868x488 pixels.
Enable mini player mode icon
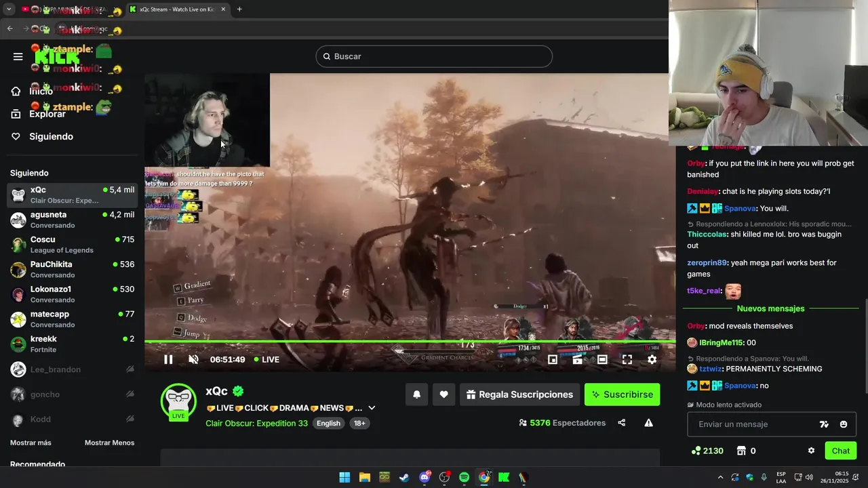(553, 359)
